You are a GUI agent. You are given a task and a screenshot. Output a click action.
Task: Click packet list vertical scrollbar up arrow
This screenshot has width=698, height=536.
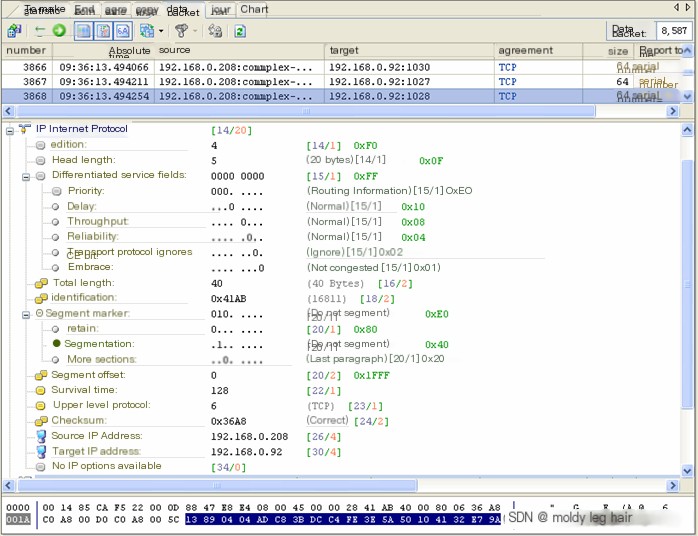click(687, 50)
